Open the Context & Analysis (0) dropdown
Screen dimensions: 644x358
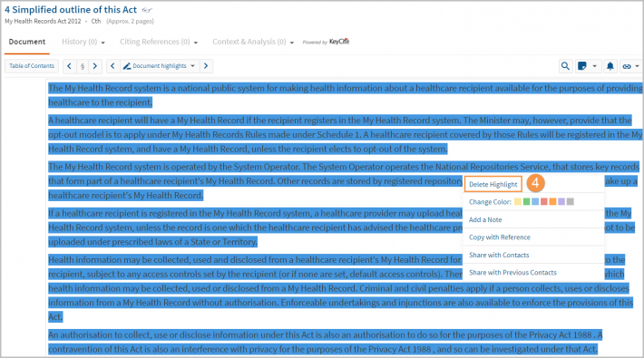pos(253,42)
